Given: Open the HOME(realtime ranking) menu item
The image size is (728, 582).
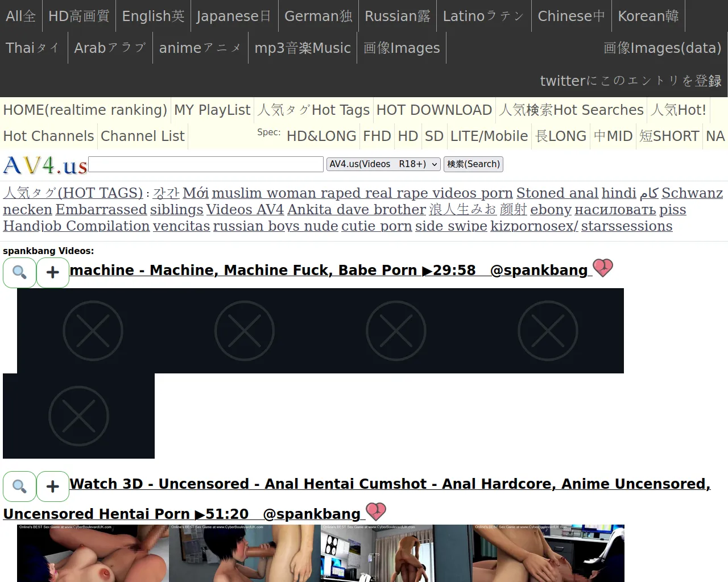Looking at the screenshot, I should (x=85, y=110).
